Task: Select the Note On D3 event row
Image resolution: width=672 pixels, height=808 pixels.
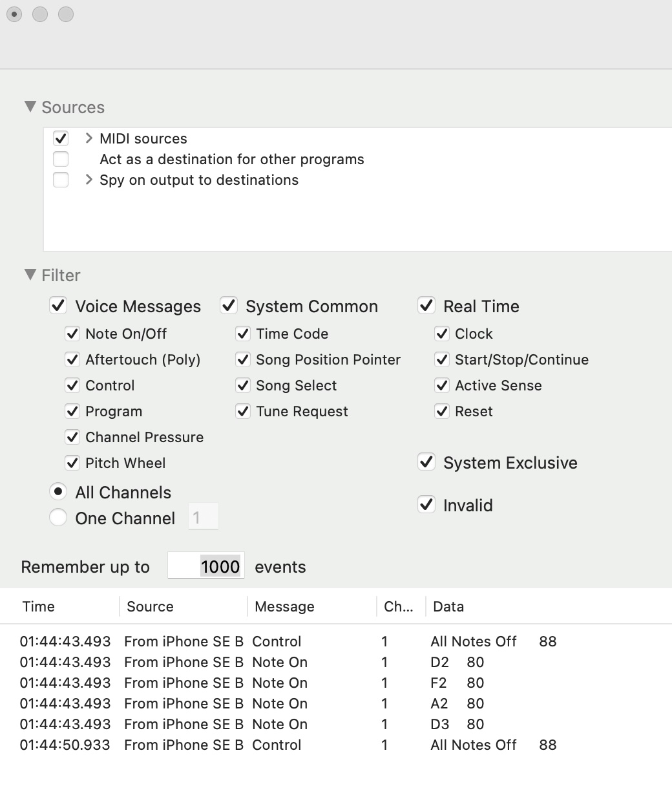Action: [279, 724]
